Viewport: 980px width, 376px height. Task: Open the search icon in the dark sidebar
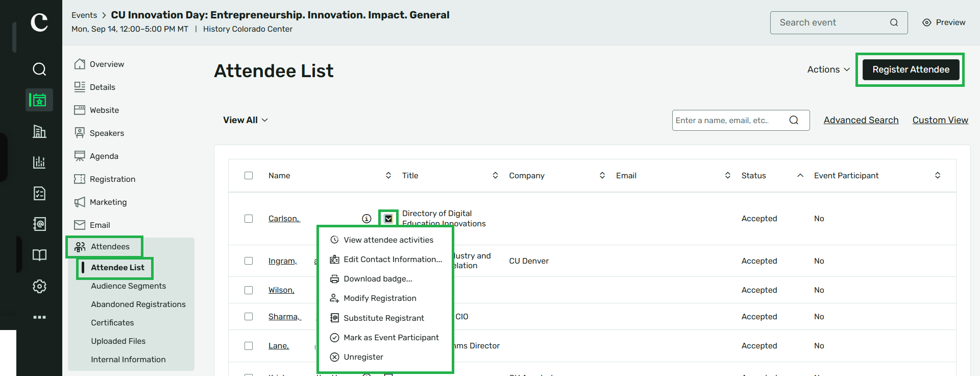[x=39, y=69]
